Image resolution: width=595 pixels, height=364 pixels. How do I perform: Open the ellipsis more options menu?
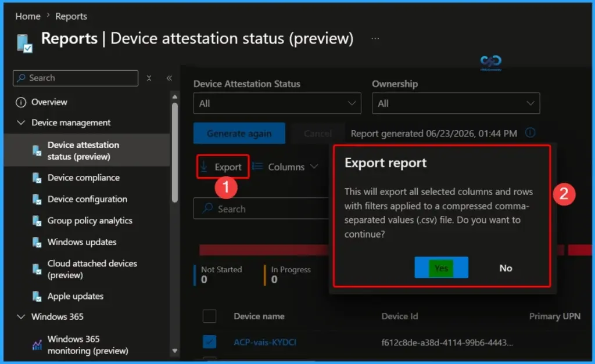pyautogui.click(x=375, y=38)
